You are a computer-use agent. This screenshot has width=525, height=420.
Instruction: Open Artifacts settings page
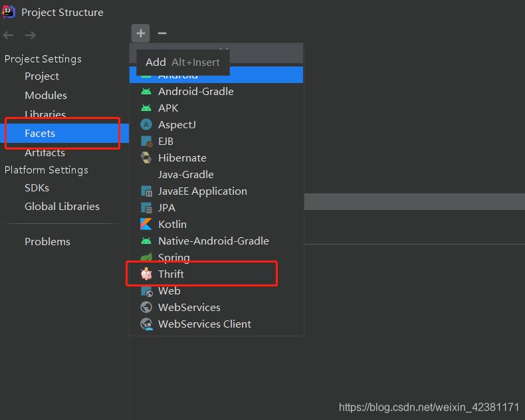click(x=45, y=153)
